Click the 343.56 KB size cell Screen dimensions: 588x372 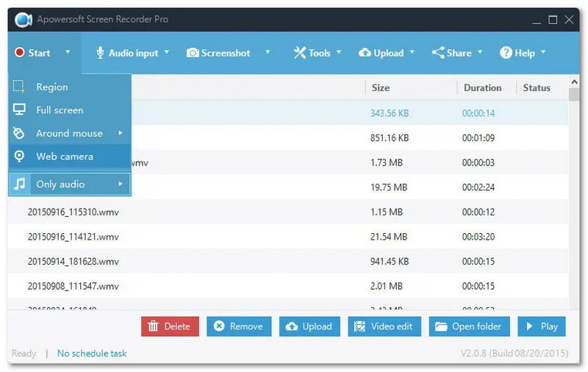click(390, 113)
